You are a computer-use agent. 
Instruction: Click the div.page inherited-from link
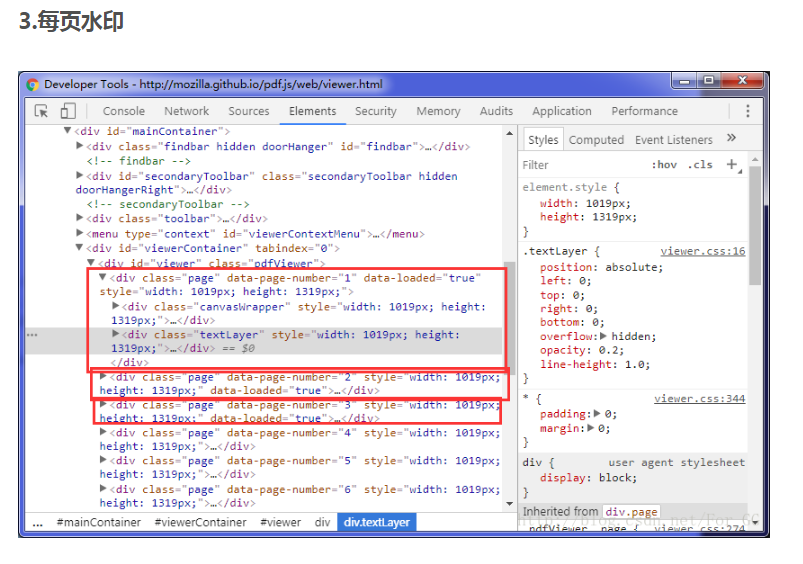(631, 512)
